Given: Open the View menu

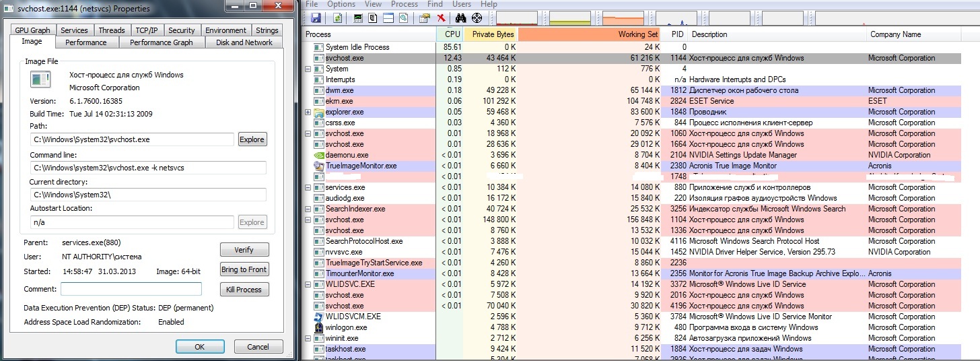Looking at the screenshot, I should click(373, 4).
